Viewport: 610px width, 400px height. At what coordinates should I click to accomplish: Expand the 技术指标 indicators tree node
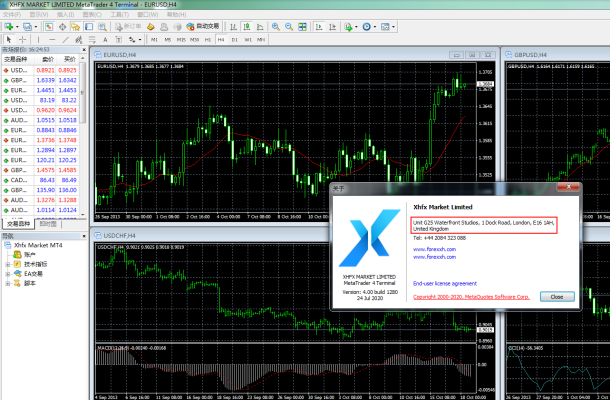[7, 264]
